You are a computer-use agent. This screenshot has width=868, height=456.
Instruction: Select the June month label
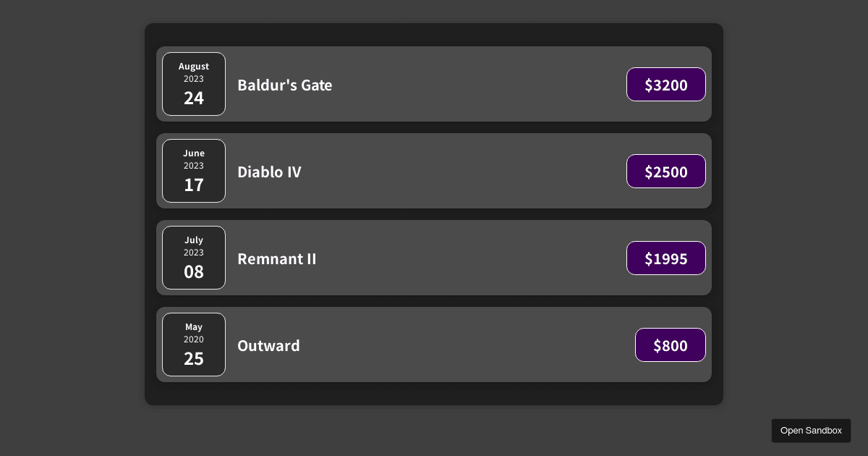194,153
